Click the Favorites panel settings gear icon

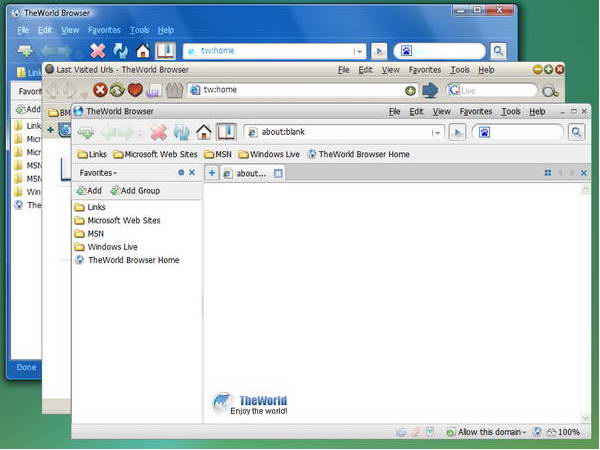(x=181, y=173)
